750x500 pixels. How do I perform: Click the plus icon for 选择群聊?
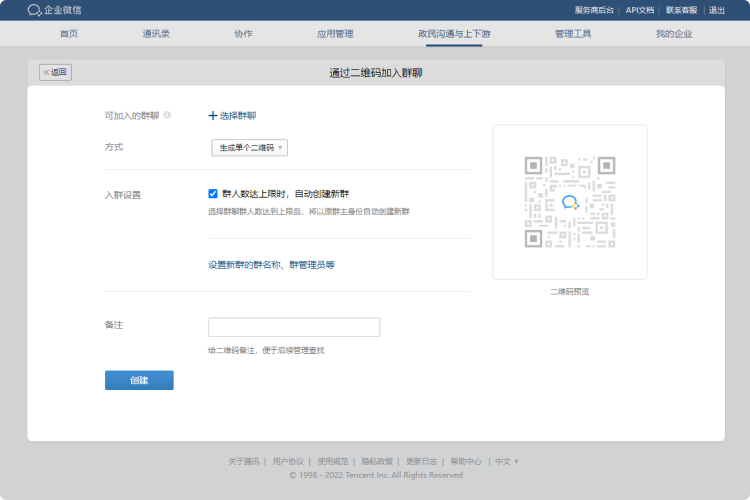pos(213,115)
